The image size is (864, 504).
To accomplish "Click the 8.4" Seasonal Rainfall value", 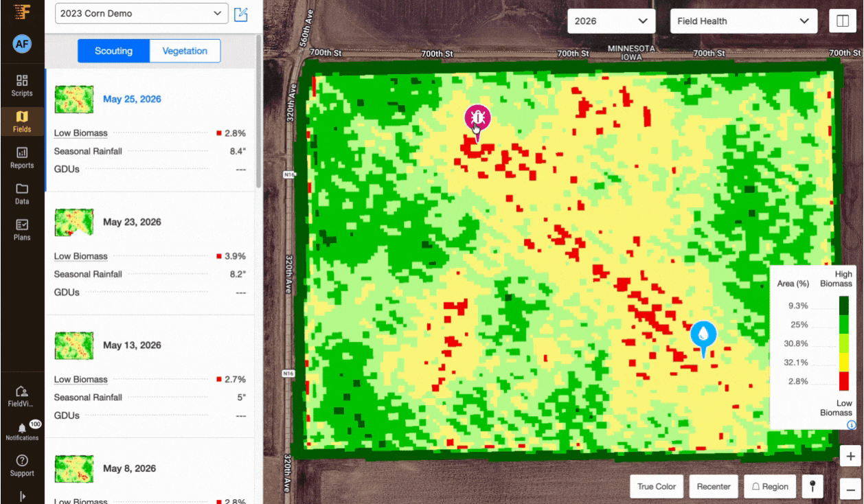I will [238, 151].
